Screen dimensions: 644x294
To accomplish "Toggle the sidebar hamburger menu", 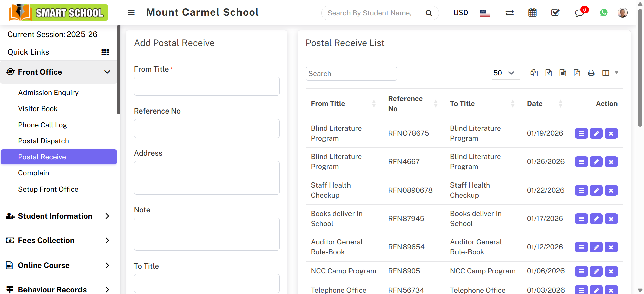I will pos(131,13).
